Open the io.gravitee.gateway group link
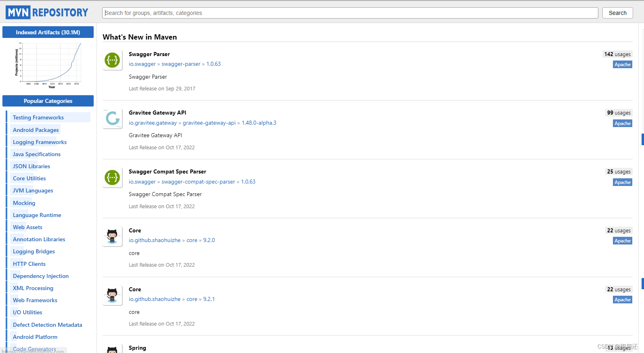Viewport: 644px width, 353px height. click(153, 123)
